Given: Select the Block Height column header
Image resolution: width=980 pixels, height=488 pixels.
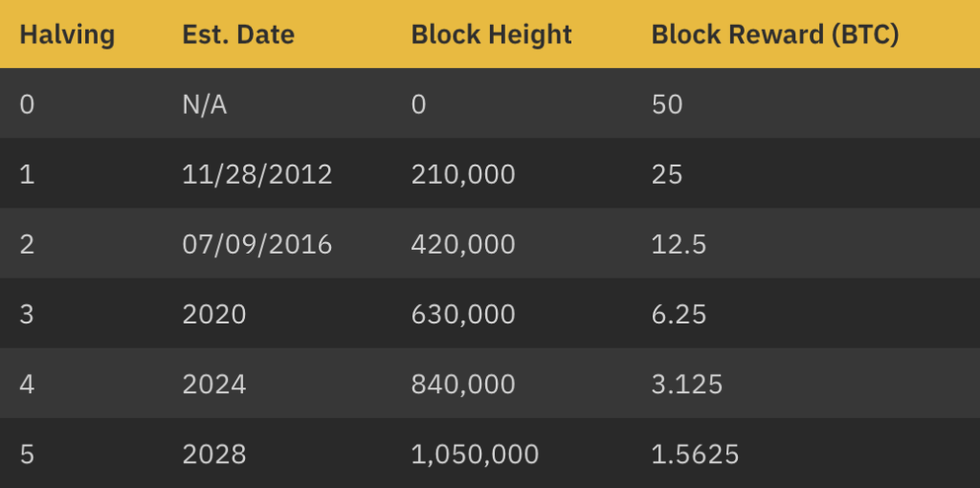Looking at the screenshot, I should (x=491, y=34).
